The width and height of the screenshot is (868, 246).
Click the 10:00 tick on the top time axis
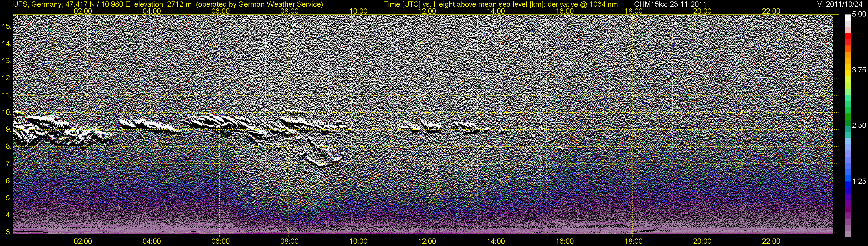pos(358,11)
